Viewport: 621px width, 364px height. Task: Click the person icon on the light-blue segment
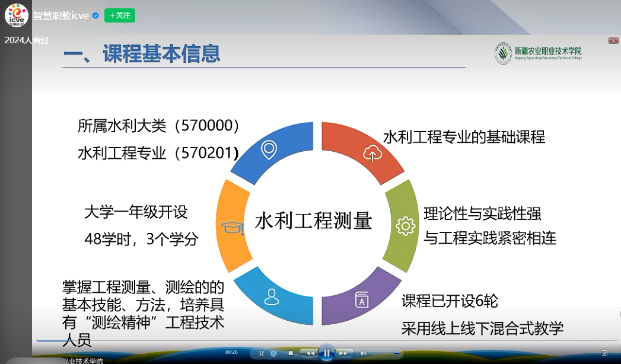272,296
